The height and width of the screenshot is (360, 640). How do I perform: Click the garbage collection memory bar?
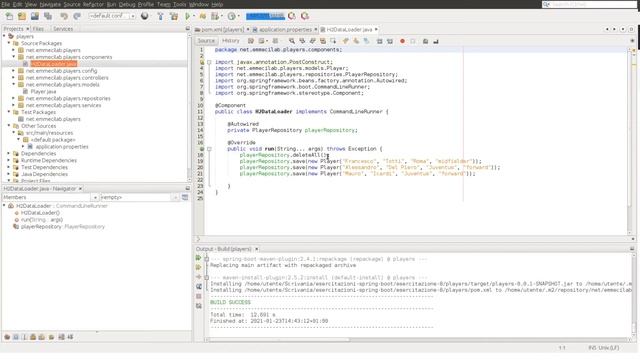coord(265,16)
